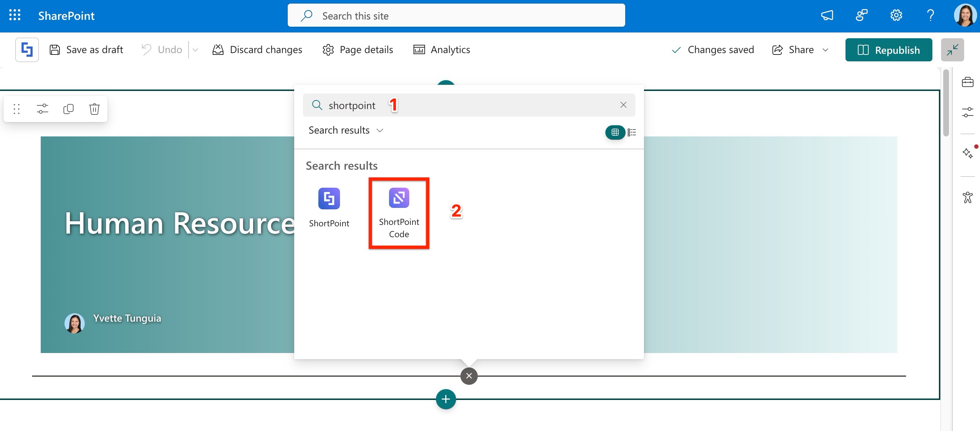The image size is (980, 431).
Task: Open the SharePoint app launcher waffle
Action: [x=15, y=16]
